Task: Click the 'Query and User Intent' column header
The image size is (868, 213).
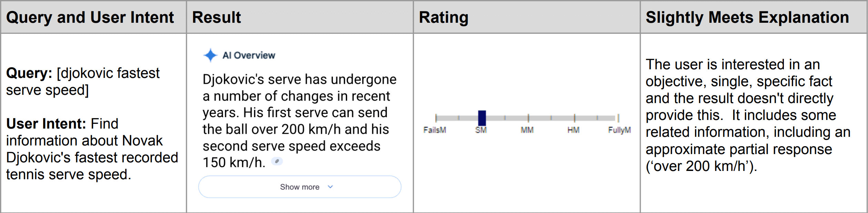Action: click(90, 17)
